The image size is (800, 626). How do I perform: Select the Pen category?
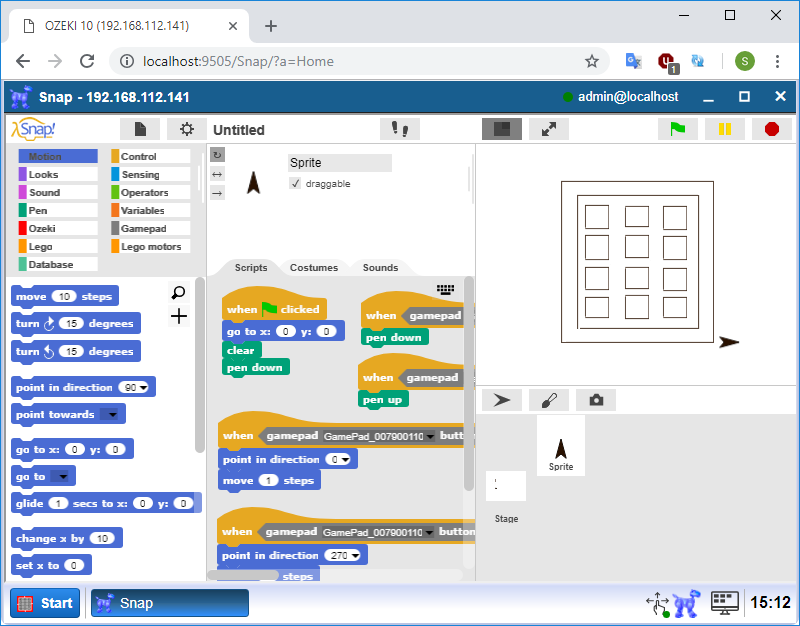[58, 210]
